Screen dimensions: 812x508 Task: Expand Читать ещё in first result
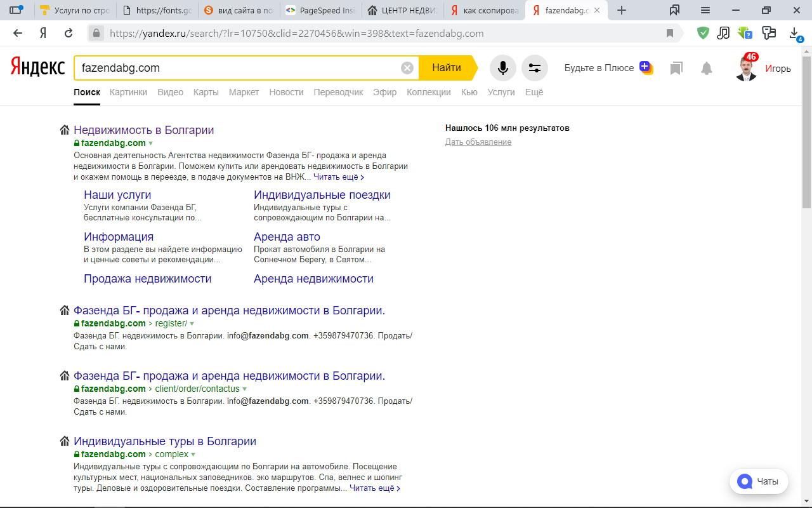pos(339,177)
